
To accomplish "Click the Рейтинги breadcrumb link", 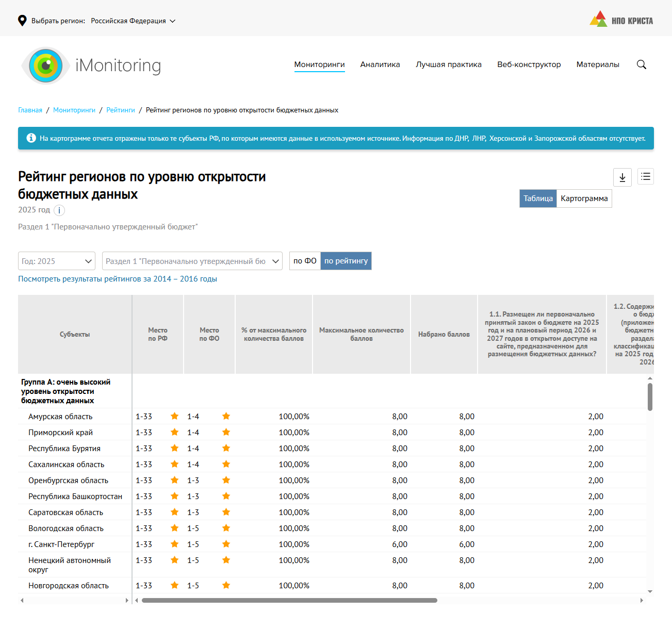I will click(121, 110).
